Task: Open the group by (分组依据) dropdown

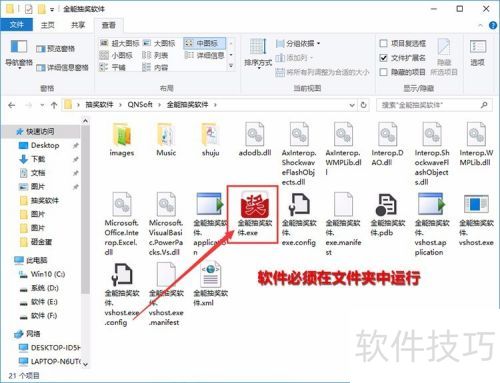Action: [x=298, y=43]
